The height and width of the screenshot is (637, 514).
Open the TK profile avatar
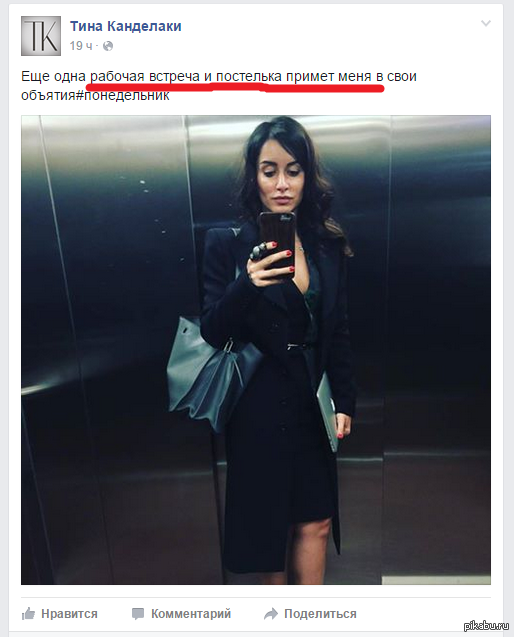41,36
